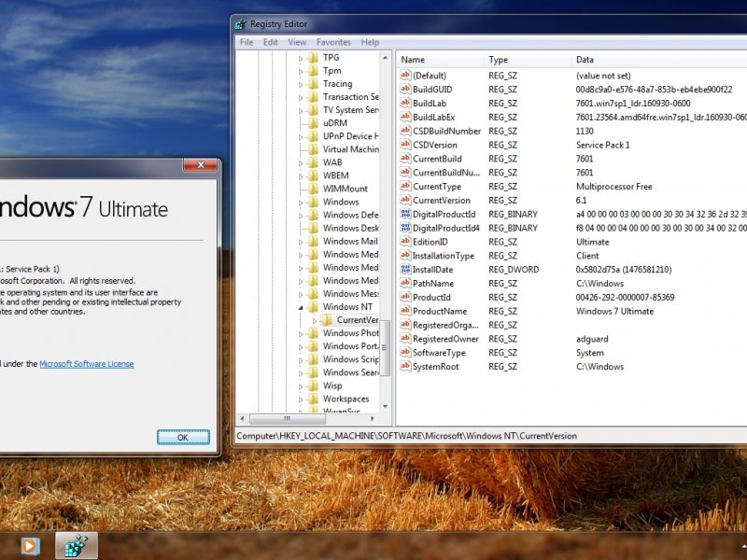Screen dimensions: 747x560
Task: Click the DWORD icon next to InstallDate
Action: tap(405, 269)
